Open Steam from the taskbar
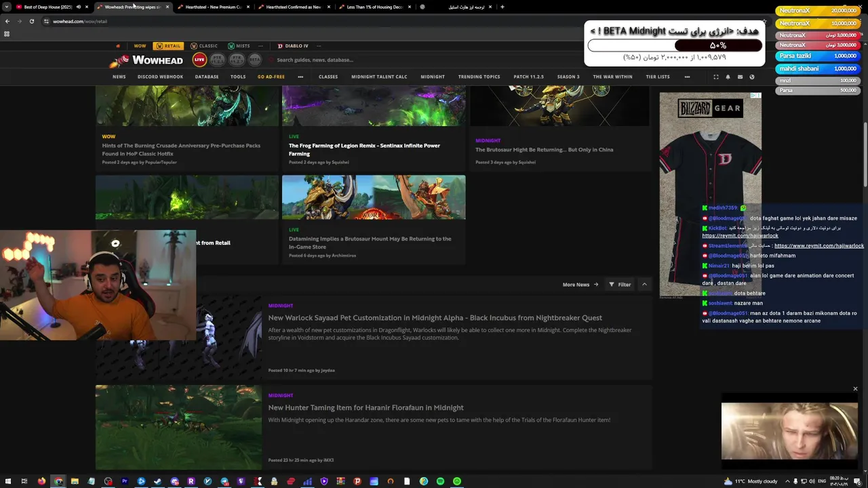Screen dimensions: 868x488 pos(157,481)
